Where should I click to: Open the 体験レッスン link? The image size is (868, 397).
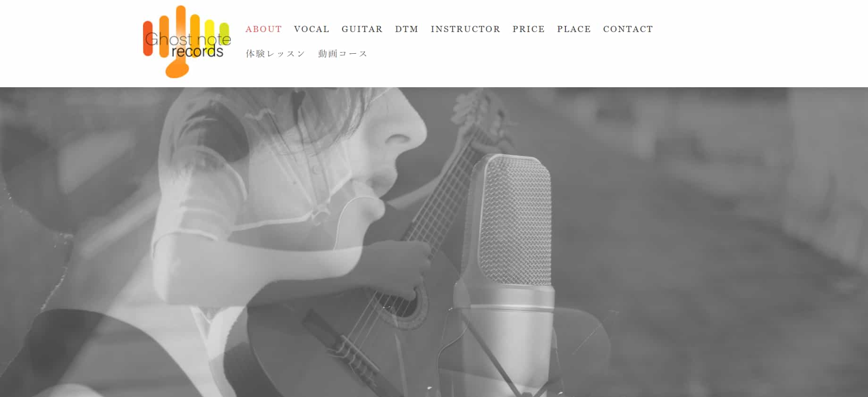(x=276, y=54)
